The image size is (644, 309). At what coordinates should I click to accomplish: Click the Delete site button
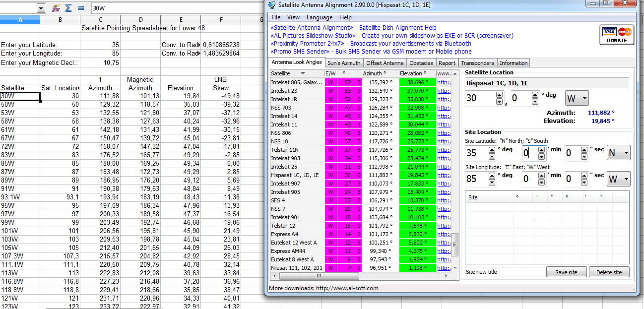[609, 272]
